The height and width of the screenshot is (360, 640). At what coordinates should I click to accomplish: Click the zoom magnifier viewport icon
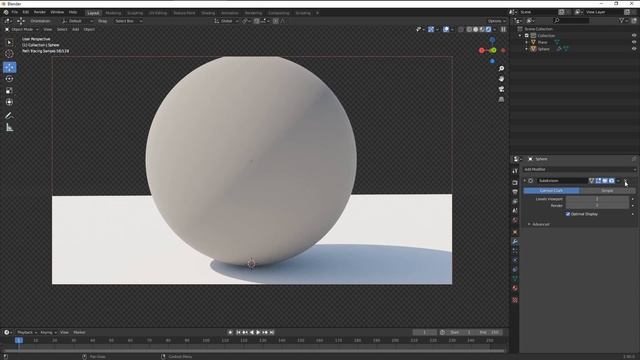pos(501,69)
